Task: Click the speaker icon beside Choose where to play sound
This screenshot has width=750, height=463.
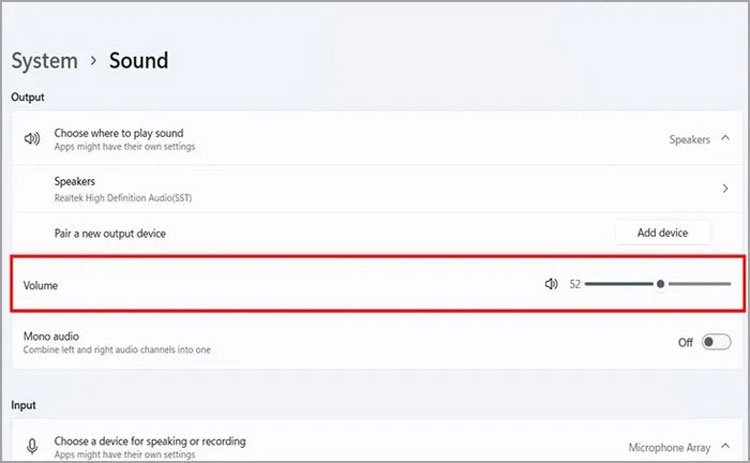Action: [x=32, y=139]
